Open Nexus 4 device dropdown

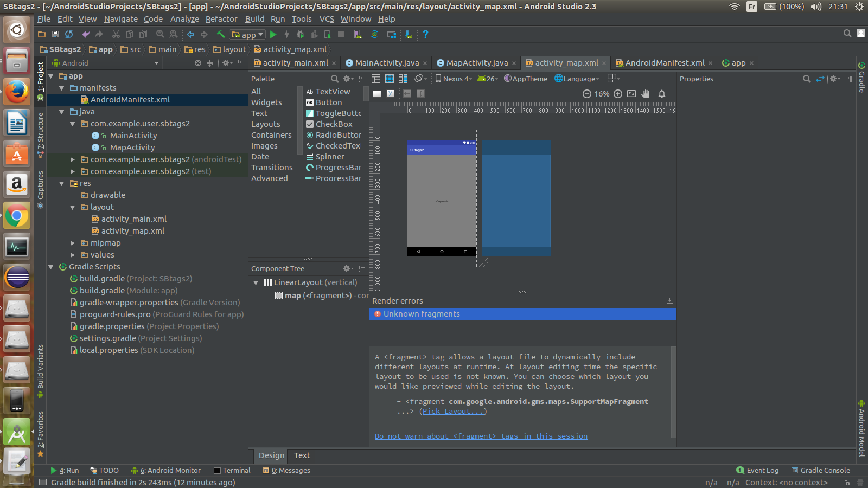click(x=454, y=79)
